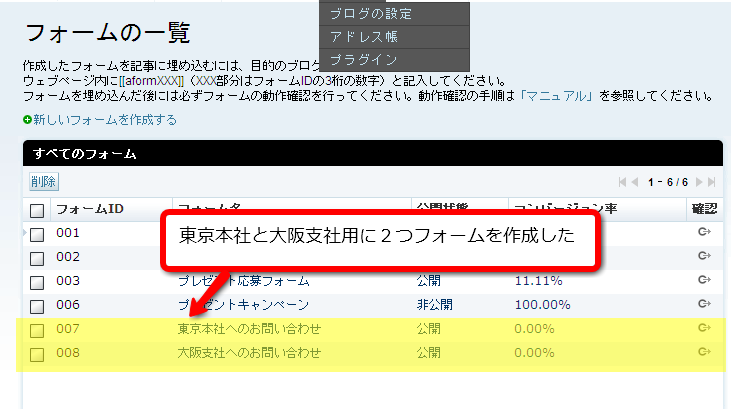
Task: Open preview icon for form 003
Action: point(703,281)
